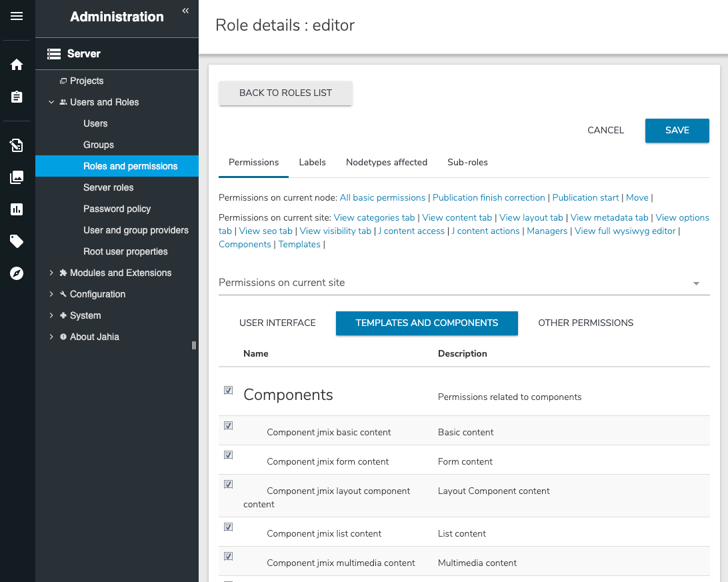Image resolution: width=728 pixels, height=582 pixels.
Task: Toggle the Components group checkbox
Action: pos(229,390)
